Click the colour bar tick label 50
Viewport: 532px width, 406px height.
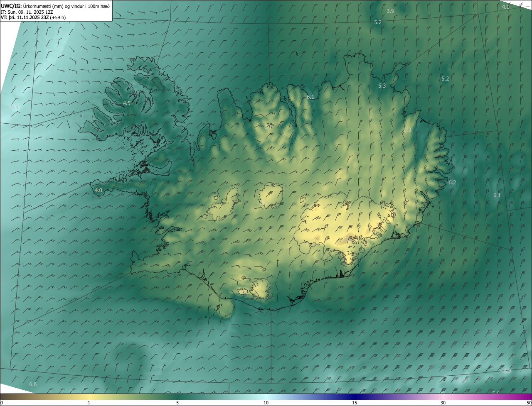529,403
